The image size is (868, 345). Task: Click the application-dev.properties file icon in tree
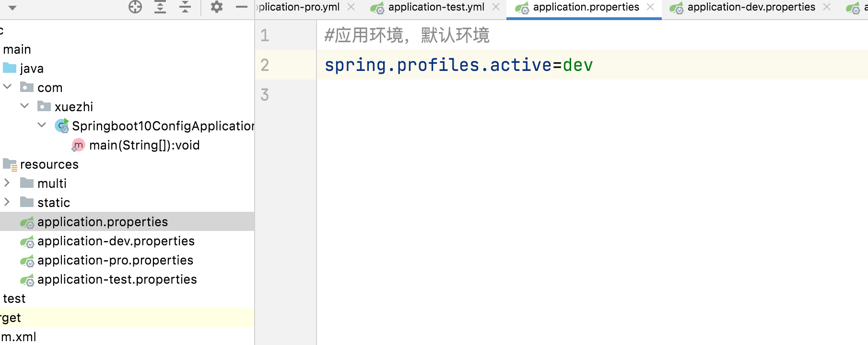pos(27,241)
